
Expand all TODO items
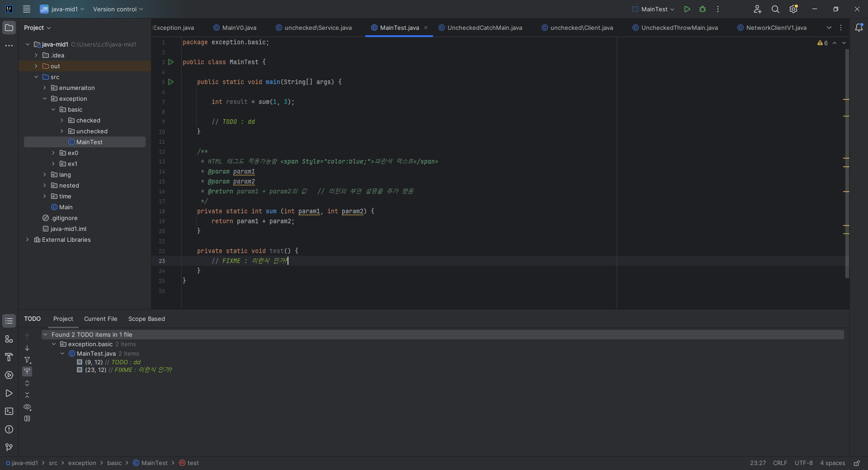pyautogui.click(x=27, y=383)
